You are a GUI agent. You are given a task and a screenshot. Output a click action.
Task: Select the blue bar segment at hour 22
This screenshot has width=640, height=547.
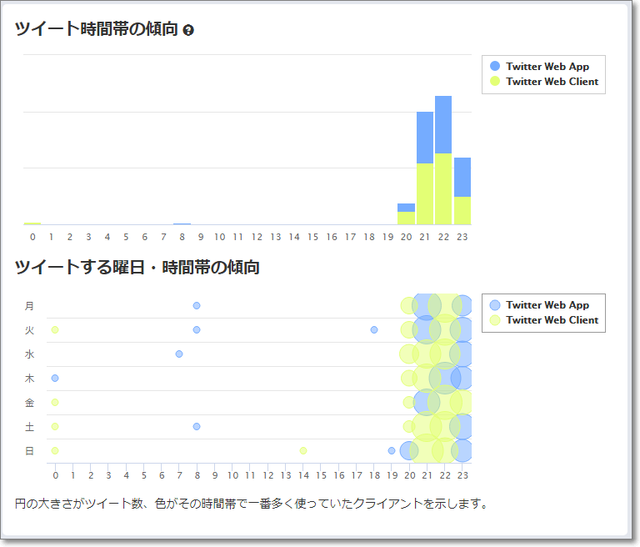443,124
